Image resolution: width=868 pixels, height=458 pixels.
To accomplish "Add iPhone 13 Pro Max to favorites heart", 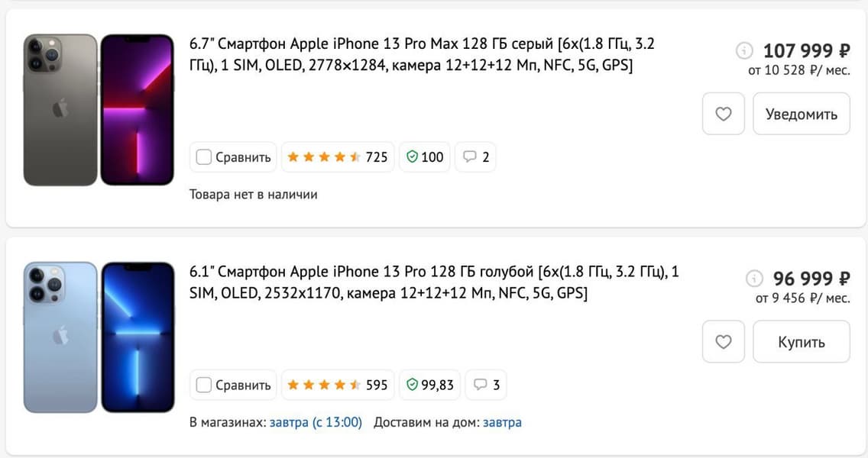I will pyautogui.click(x=723, y=114).
